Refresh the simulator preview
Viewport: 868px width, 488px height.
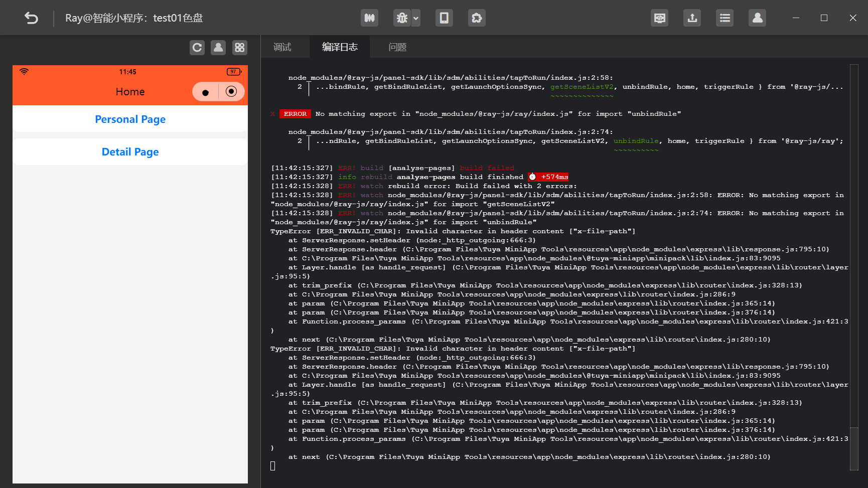197,48
